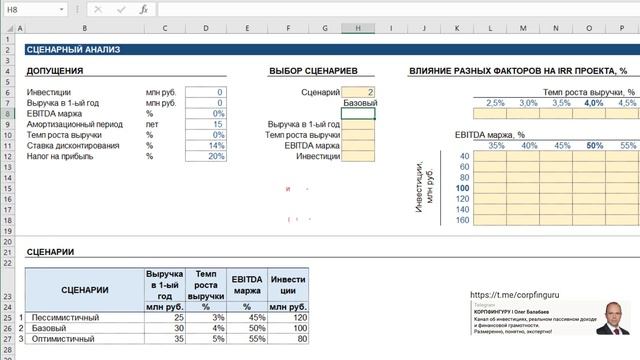Click the 120 investment cell for Пессимистичный
This screenshot has height=360, width=640.
pos(288,318)
